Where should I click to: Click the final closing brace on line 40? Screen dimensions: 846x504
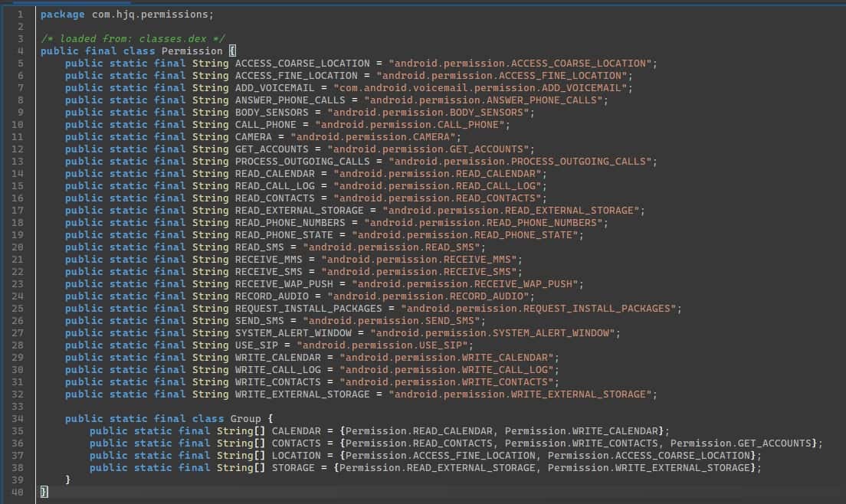click(x=44, y=492)
